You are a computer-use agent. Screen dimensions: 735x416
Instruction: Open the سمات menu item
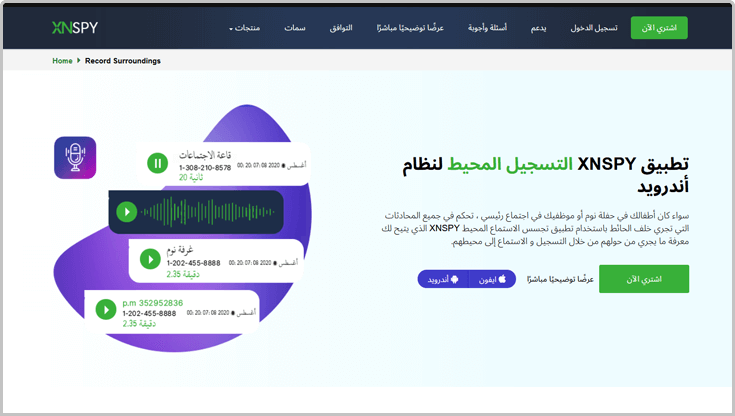tap(295, 28)
